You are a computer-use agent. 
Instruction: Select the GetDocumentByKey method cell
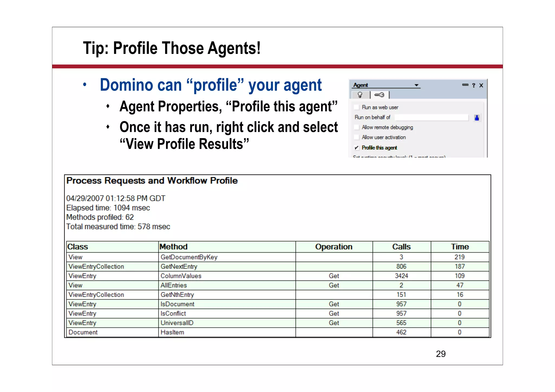coord(227,257)
